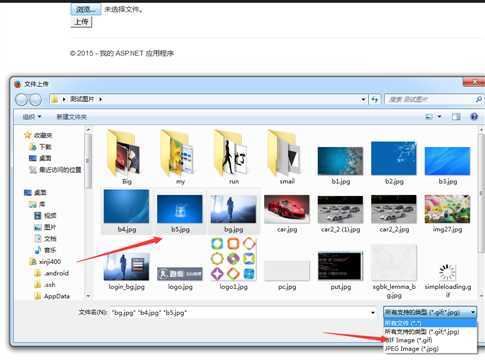The image size is (485, 360).
Task: Open the 文档 library
Action: 45,239
